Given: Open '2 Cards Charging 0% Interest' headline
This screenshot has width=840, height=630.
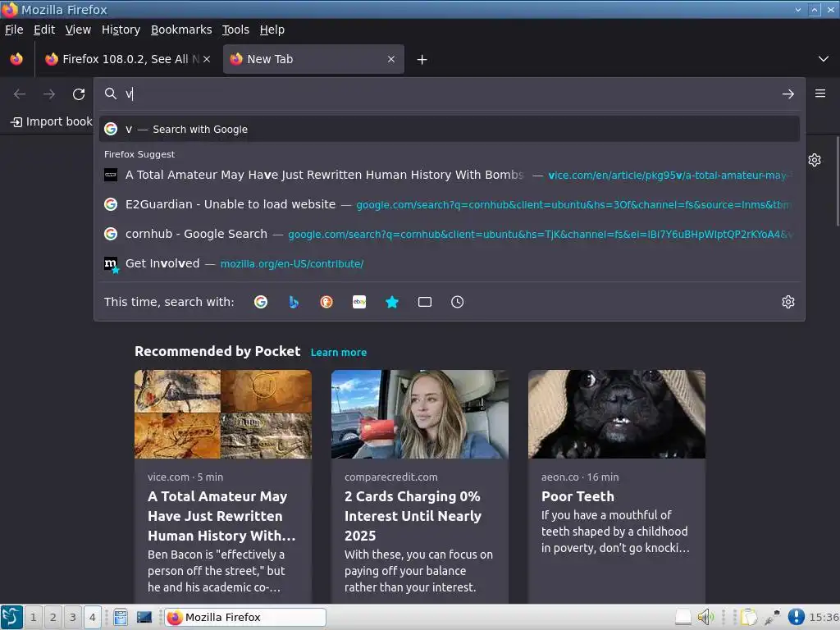Looking at the screenshot, I should 413,516.
